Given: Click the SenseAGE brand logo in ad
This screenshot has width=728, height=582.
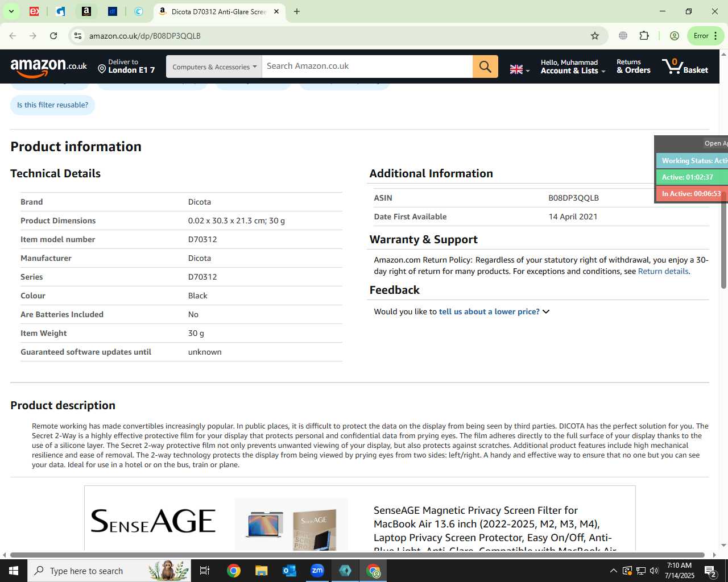Looking at the screenshot, I should (x=153, y=521).
